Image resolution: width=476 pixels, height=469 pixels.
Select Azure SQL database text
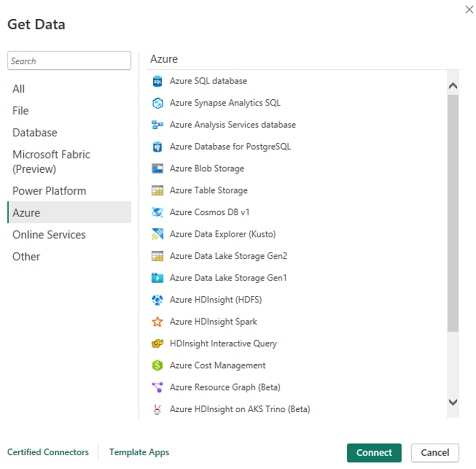[208, 81]
